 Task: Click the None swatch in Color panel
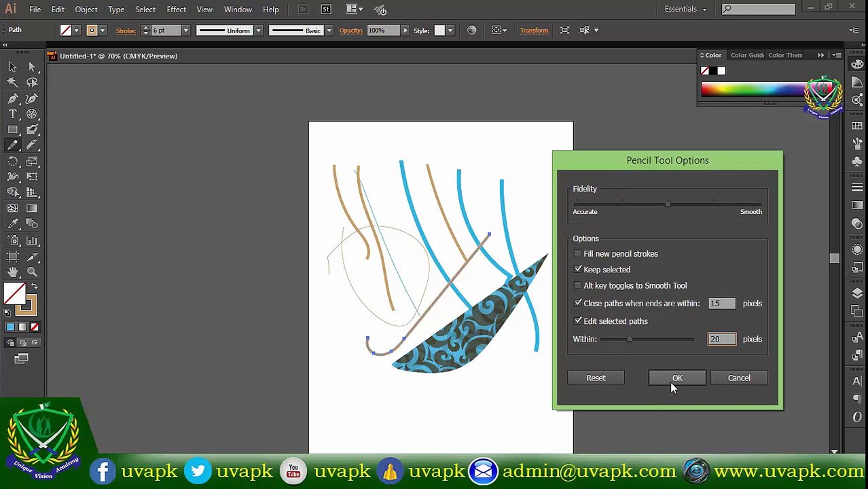(x=705, y=71)
